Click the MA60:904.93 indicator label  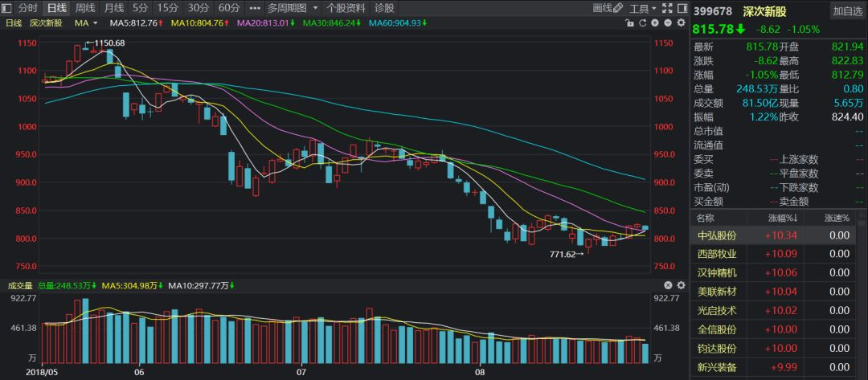pyautogui.click(x=399, y=22)
